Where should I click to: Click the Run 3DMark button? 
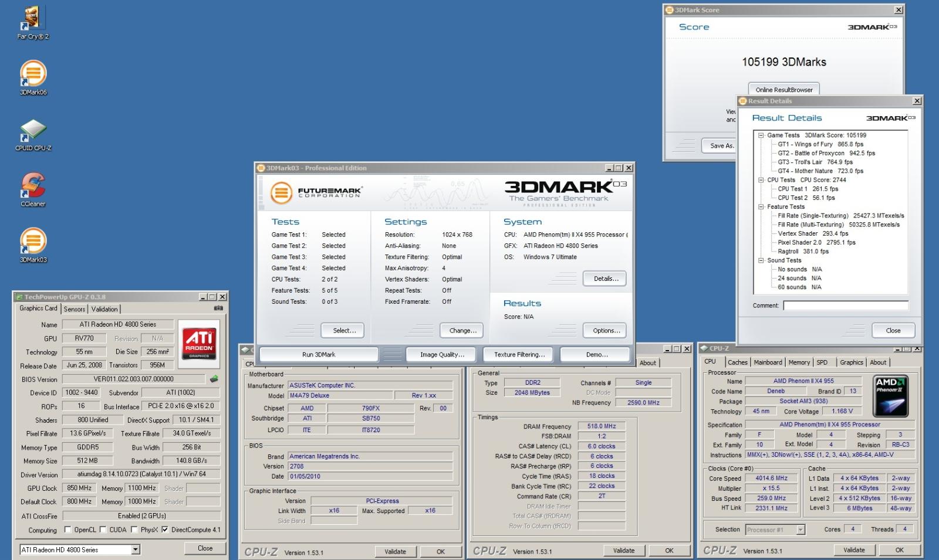coord(319,354)
